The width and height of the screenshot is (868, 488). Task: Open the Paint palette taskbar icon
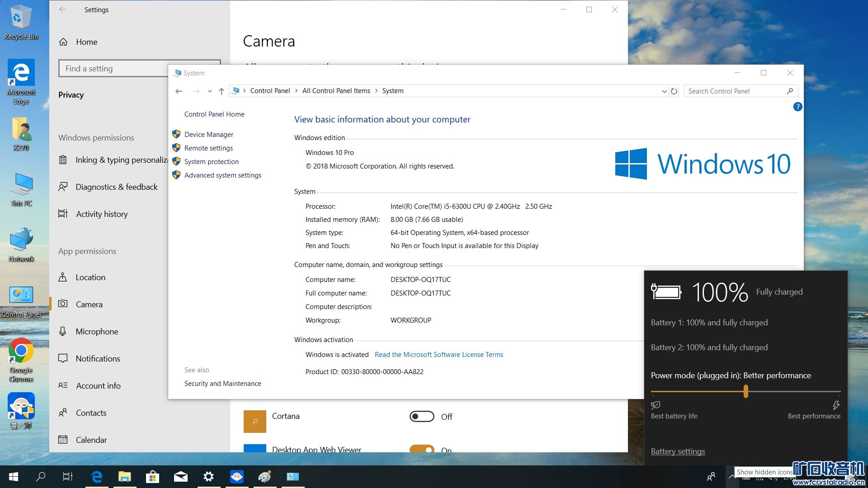[x=265, y=476]
